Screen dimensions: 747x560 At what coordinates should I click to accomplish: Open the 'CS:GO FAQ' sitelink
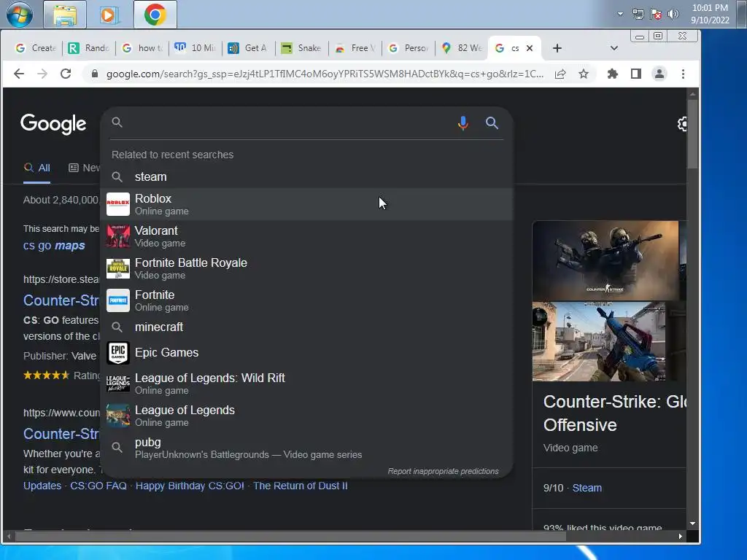click(98, 486)
